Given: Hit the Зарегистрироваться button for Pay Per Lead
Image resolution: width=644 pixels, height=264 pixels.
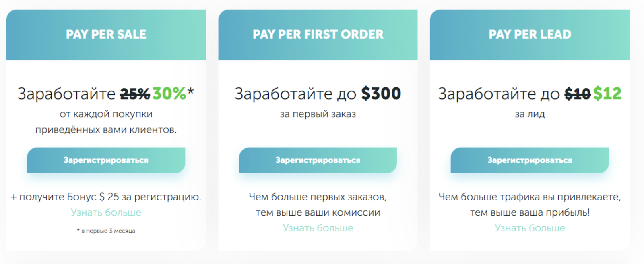Looking at the screenshot, I should point(530,160).
